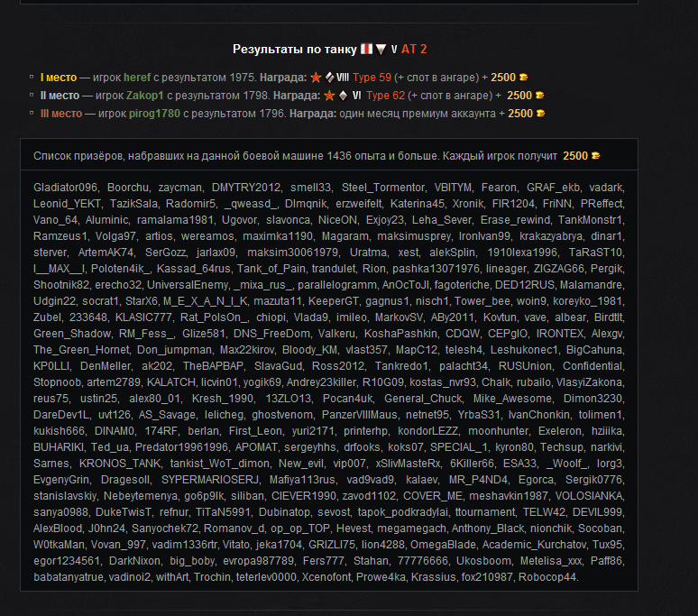Click gold coin icon in prize list header
This screenshot has width=698, height=616.
pyautogui.click(x=595, y=156)
